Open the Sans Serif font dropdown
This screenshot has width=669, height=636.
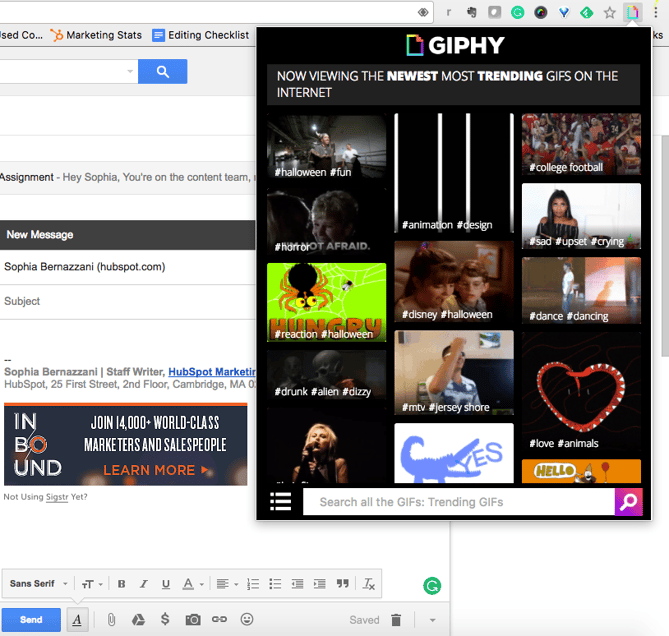tap(40, 584)
